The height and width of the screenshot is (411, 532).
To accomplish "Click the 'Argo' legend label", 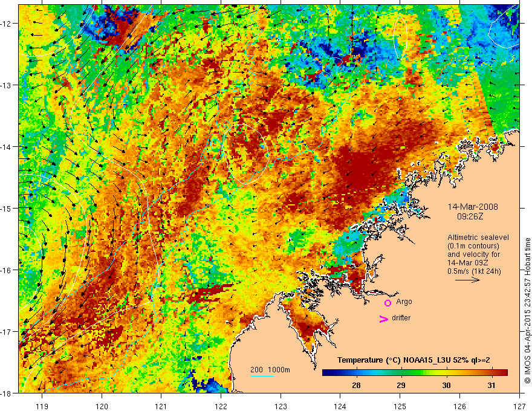I will (x=404, y=302).
